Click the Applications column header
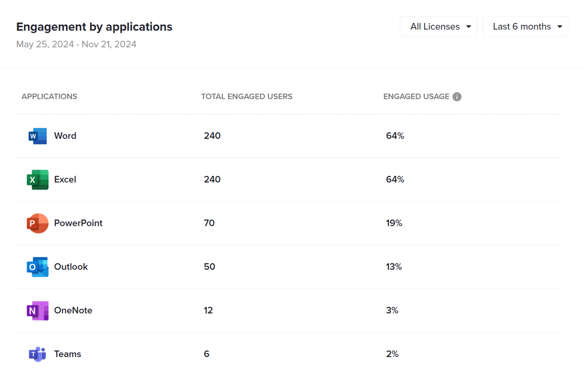Image resolution: width=584 pixels, height=392 pixels. (x=49, y=96)
